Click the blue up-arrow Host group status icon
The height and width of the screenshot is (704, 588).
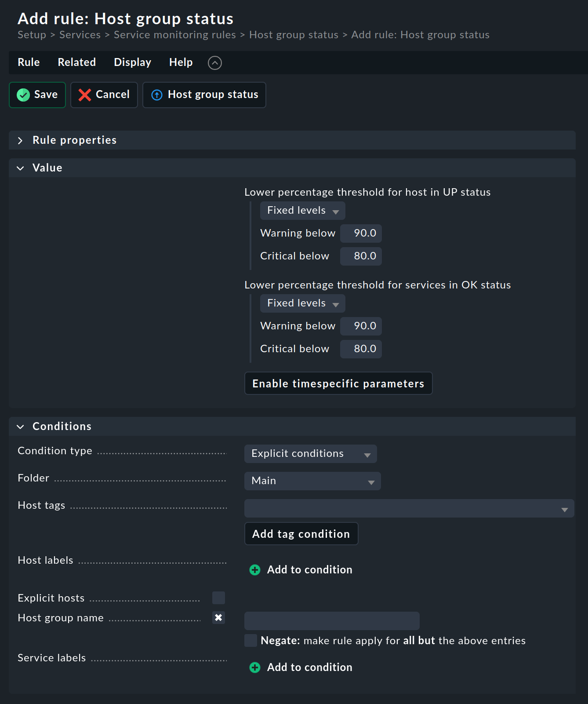[157, 95]
